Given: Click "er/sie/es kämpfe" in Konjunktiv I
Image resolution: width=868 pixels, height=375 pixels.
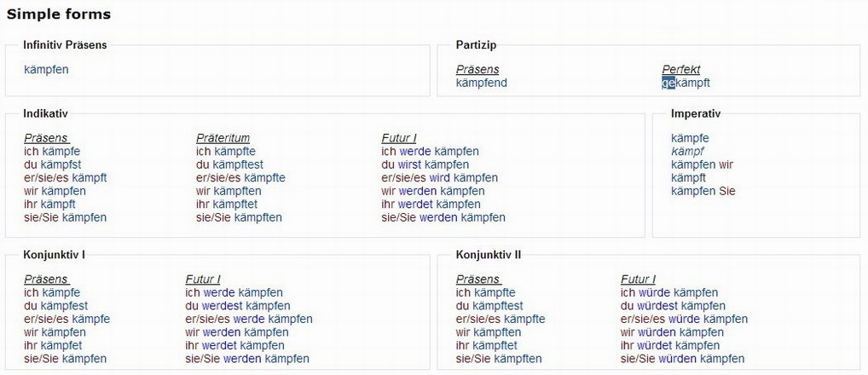Looking at the screenshot, I should 67,319.
